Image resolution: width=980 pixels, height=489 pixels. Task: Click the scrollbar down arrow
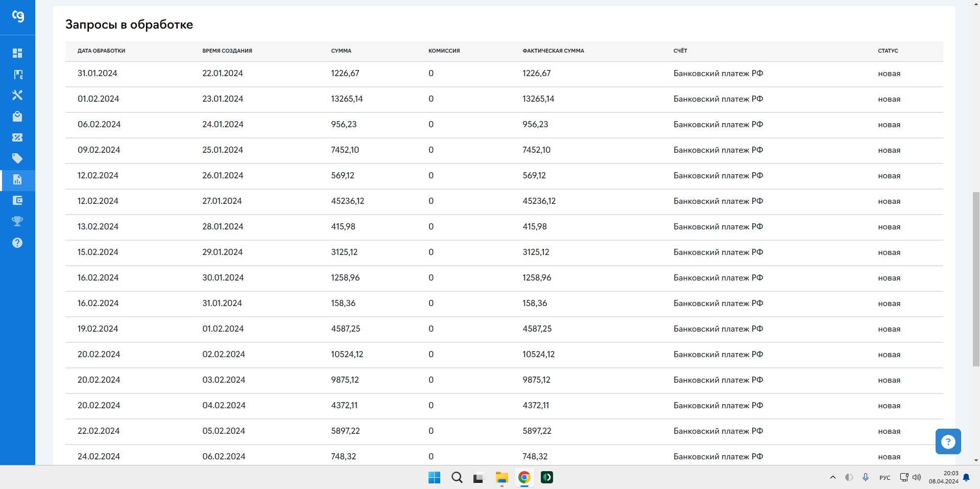(x=976, y=460)
